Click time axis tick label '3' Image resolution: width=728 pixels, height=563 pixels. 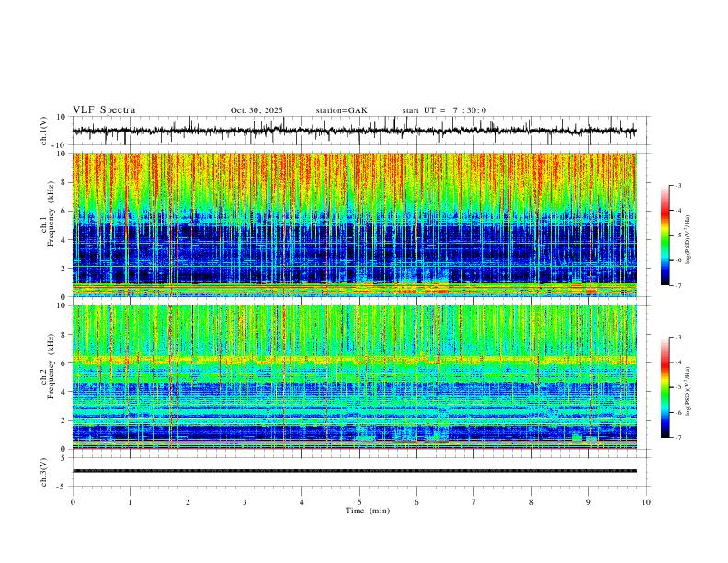pyautogui.click(x=245, y=502)
